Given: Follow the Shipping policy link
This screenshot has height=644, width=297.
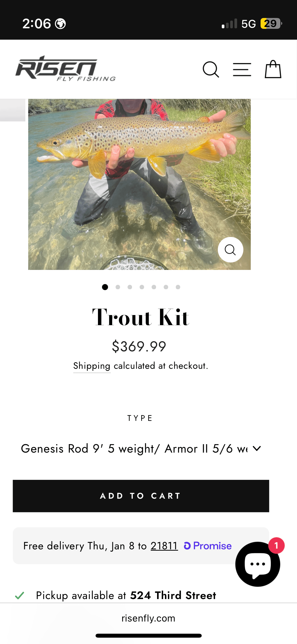Looking at the screenshot, I should pyautogui.click(x=92, y=366).
